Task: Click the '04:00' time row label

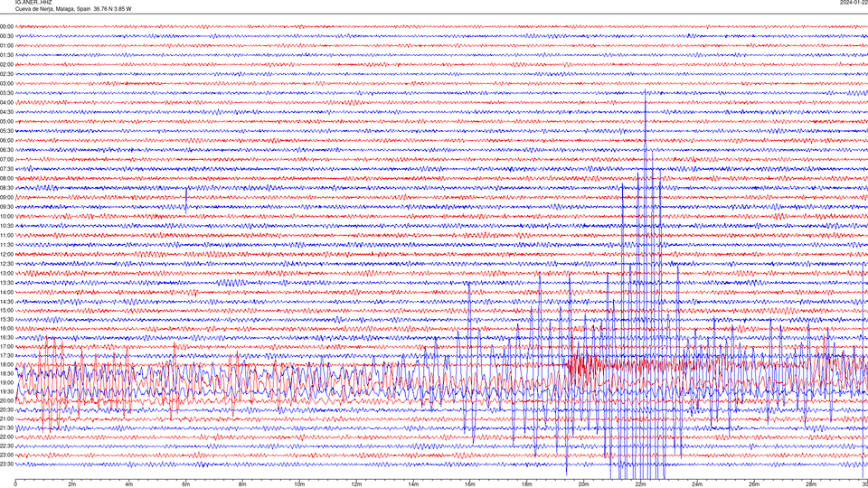Action: pyautogui.click(x=6, y=102)
